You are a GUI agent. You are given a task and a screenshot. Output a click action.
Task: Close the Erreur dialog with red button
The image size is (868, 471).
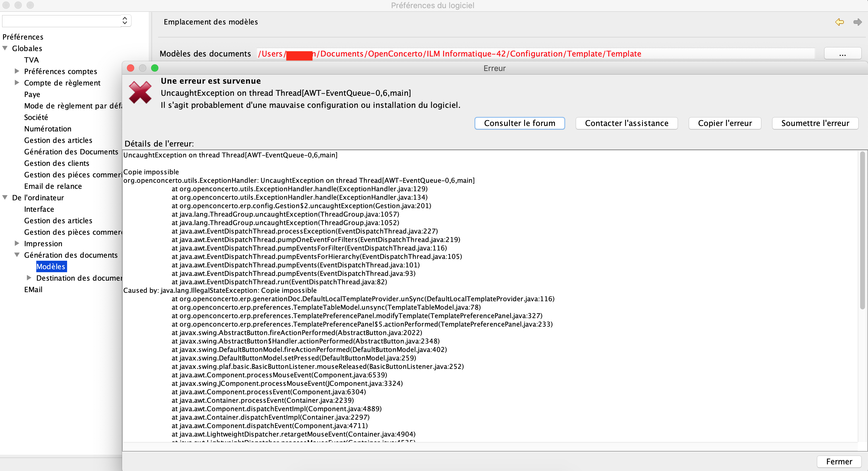coord(130,68)
